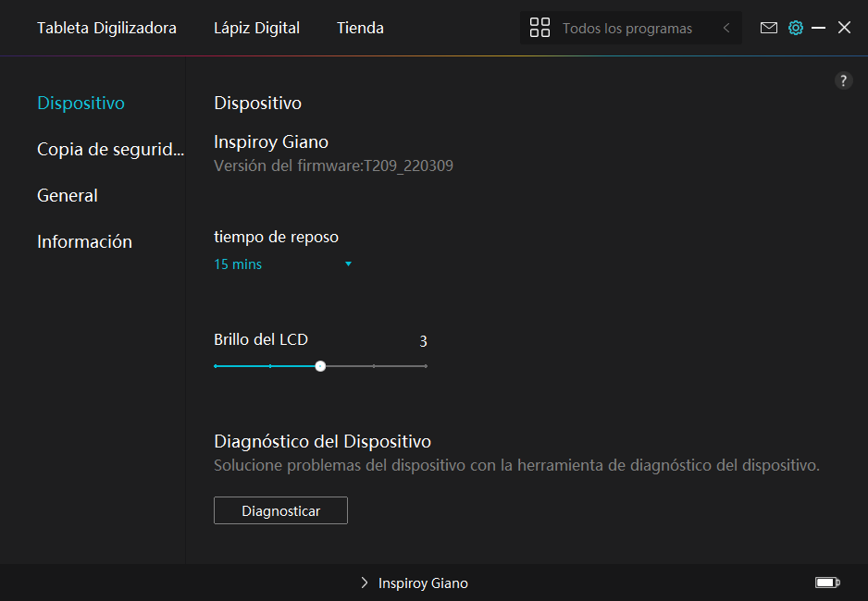Screen dimensions: 868x601
Task: Open the Información section
Action: click(84, 241)
